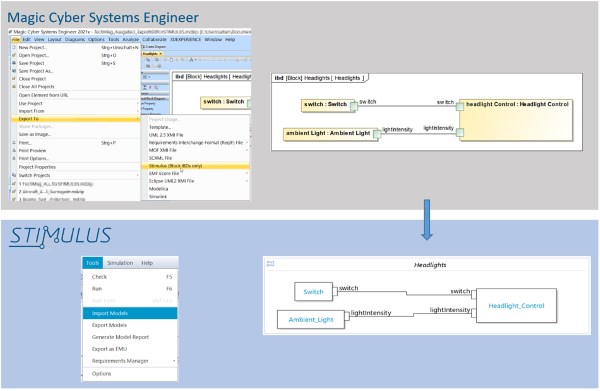
Task: Expand the Import From submenu
Action: 138,111
